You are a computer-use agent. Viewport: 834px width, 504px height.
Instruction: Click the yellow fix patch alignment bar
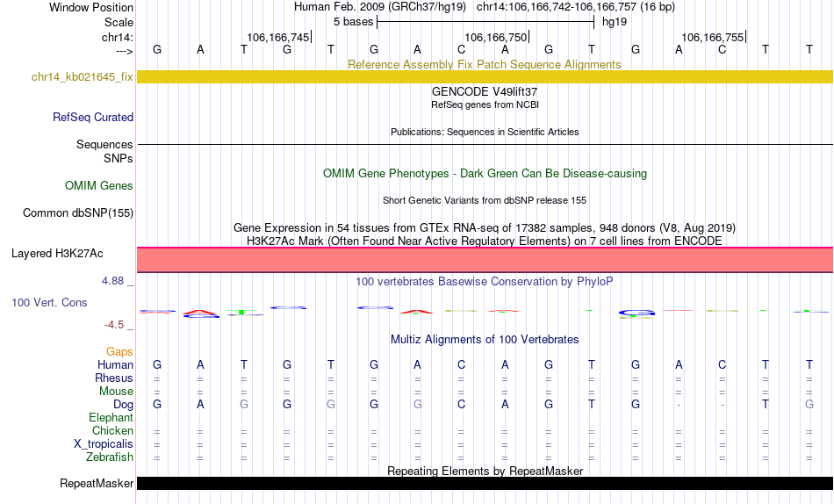(x=485, y=76)
